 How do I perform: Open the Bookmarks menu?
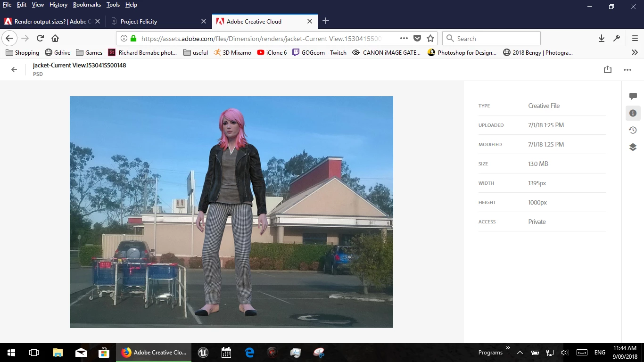(87, 5)
